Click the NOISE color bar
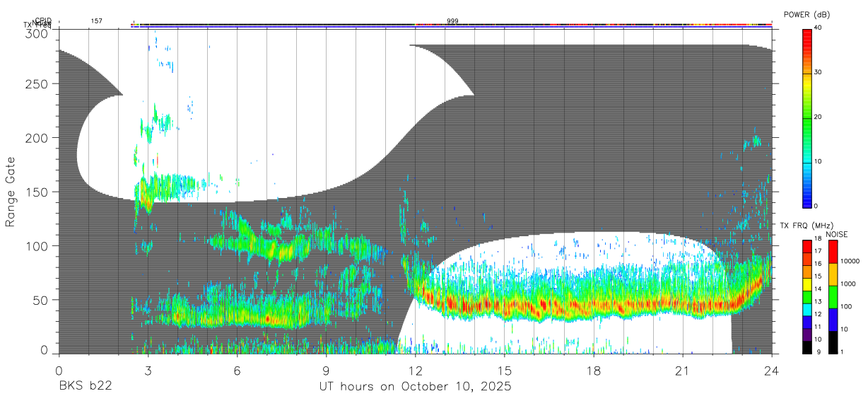 pos(833,297)
